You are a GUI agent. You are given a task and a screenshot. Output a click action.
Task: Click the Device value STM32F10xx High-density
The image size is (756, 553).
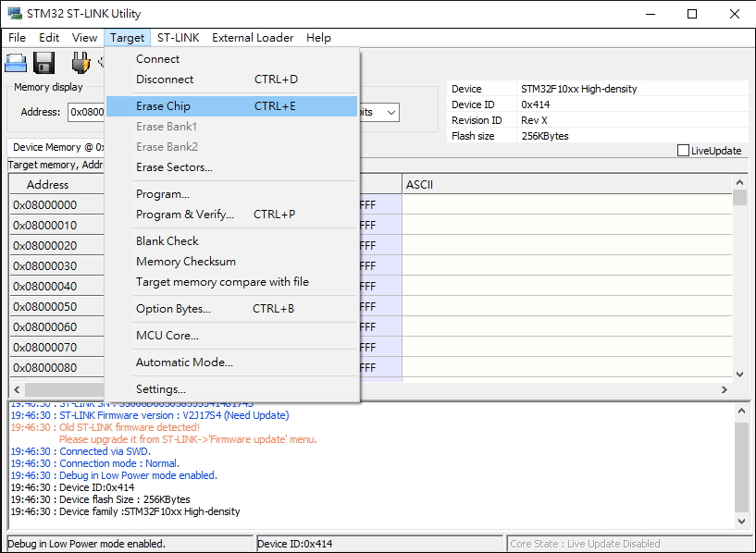[x=579, y=89]
